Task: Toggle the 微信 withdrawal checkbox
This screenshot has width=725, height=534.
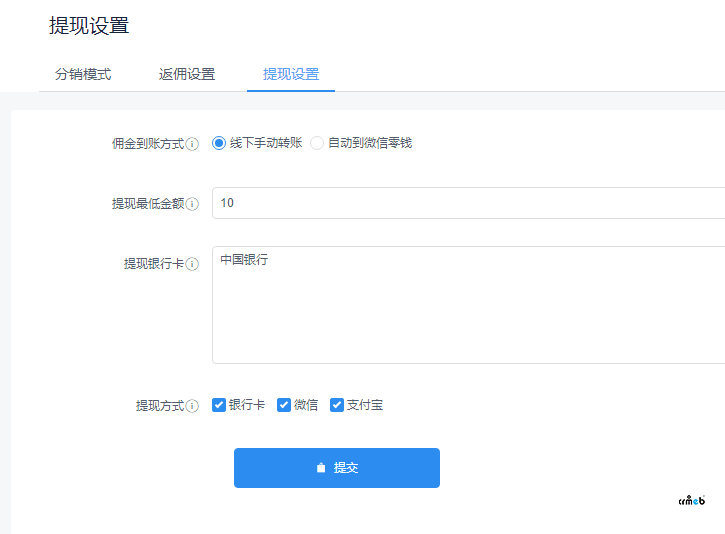Action: tap(284, 405)
